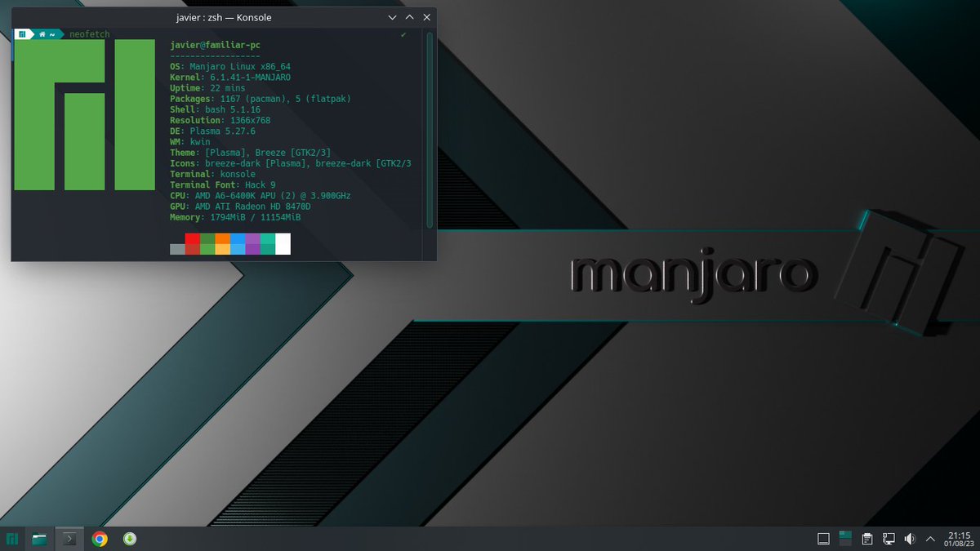Click the Konsole title bar text
980x551 pixels.
pyautogui.click(x=222, y=16)
